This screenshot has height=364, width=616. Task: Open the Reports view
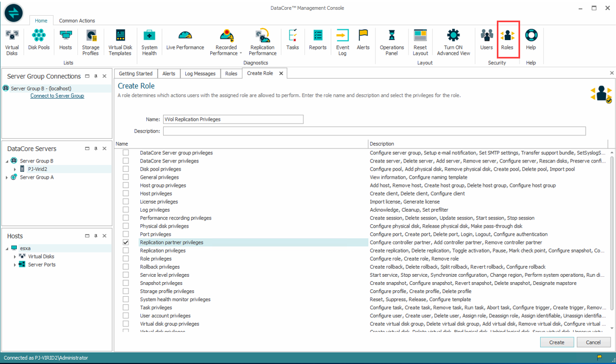317,42
